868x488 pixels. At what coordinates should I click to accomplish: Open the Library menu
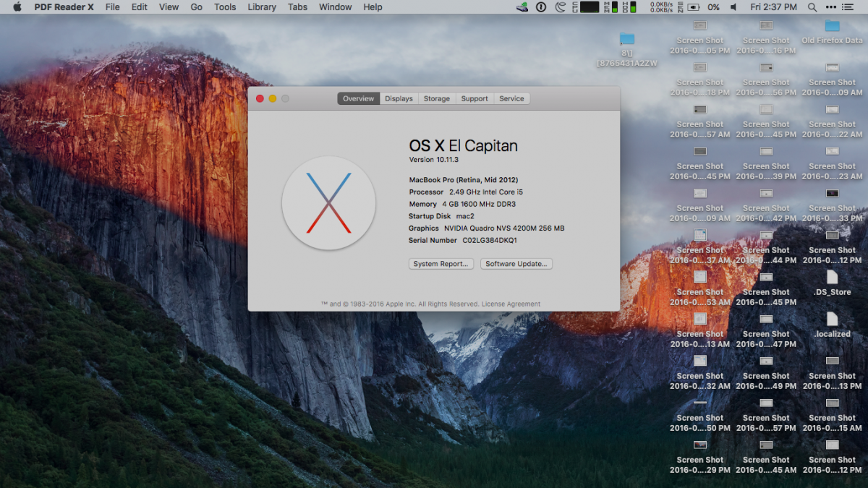261,7
